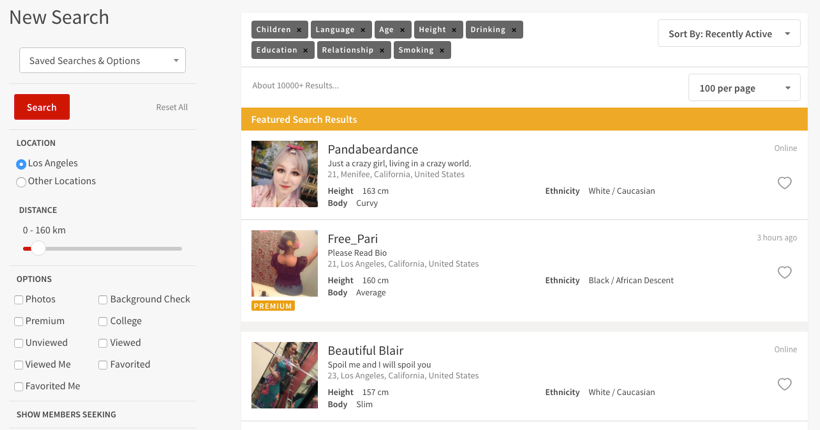Viewport: 820px width, 430px height.
Task: Remove the Language filter tag
Action: [x=362, y=30]
